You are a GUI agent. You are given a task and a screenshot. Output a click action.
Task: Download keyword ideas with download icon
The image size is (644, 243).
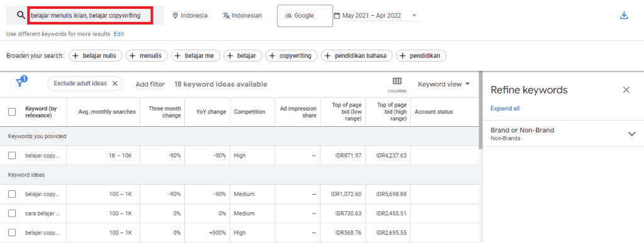click(624, 16)
